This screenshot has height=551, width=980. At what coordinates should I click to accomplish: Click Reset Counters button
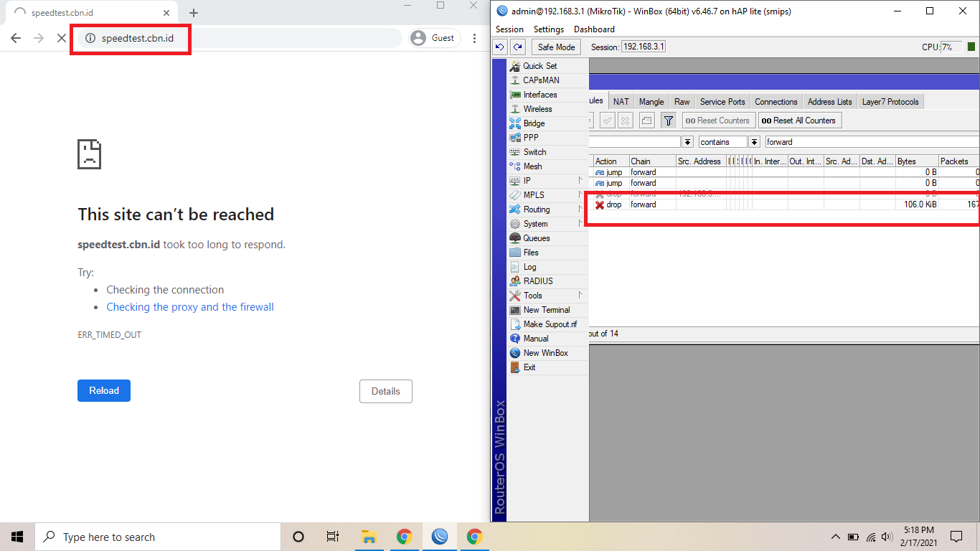718,121
